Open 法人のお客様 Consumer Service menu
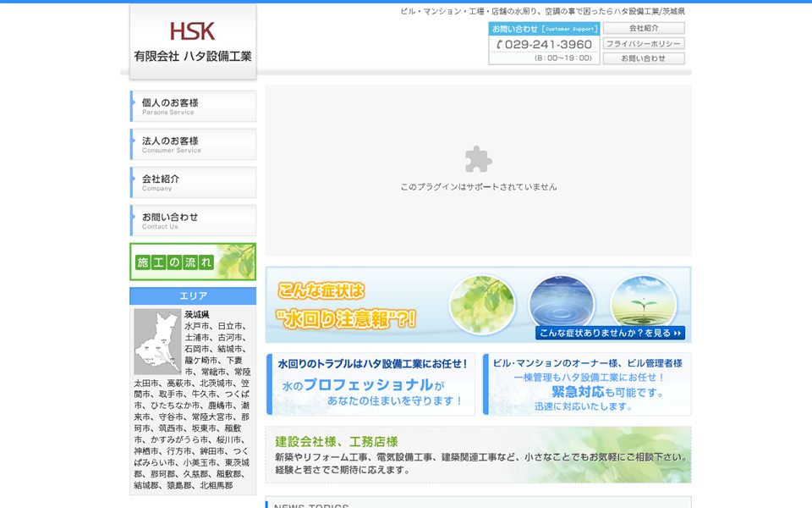 pyautogui.click(x=193, y=144)
